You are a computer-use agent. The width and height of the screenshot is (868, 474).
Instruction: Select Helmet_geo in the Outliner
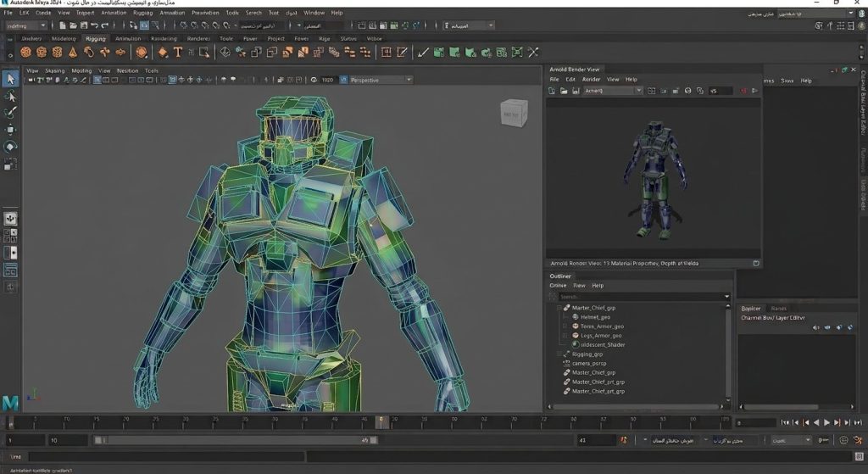(x=595, y=317)
